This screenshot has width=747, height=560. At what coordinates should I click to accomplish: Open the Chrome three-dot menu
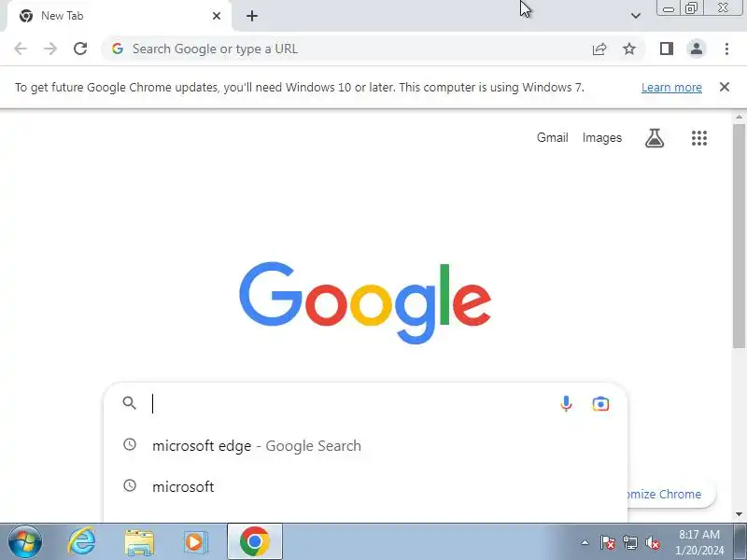point(726,49)
